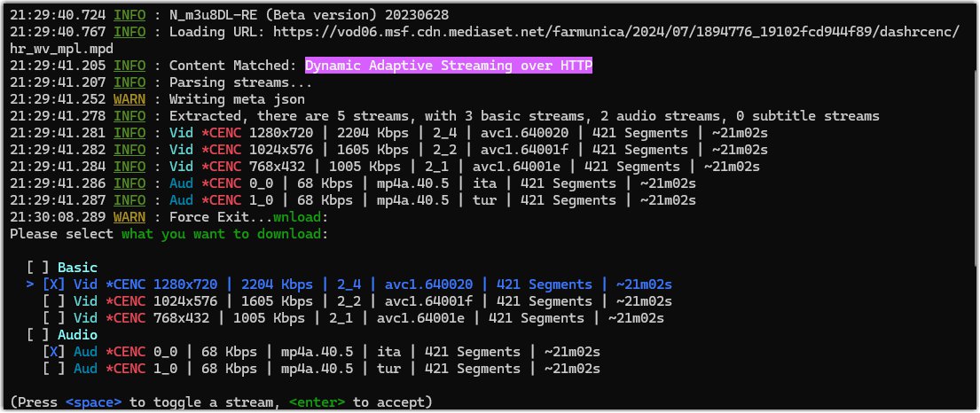
Task: Click the selection cursor arrow beside 1280x720
Action: [30, 284]
